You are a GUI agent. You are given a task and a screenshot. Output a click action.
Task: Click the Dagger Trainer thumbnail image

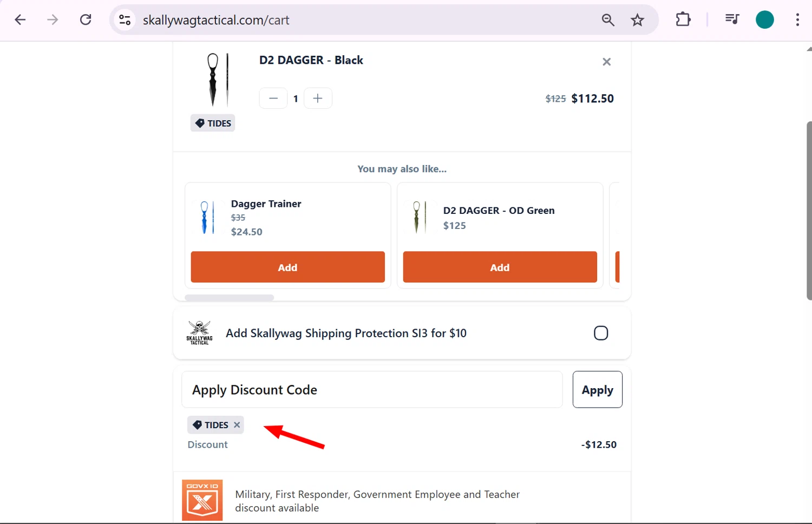tap(208, 218)
